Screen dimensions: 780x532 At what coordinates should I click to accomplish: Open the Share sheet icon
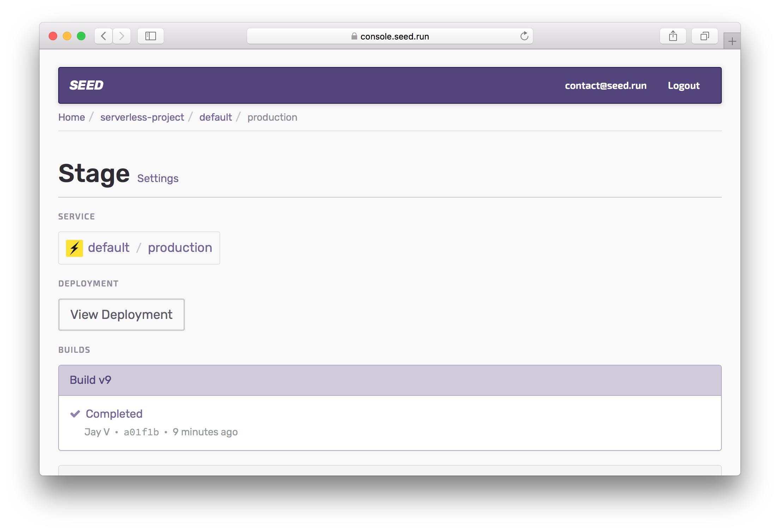pyautogui.click(x=673, y=36)
